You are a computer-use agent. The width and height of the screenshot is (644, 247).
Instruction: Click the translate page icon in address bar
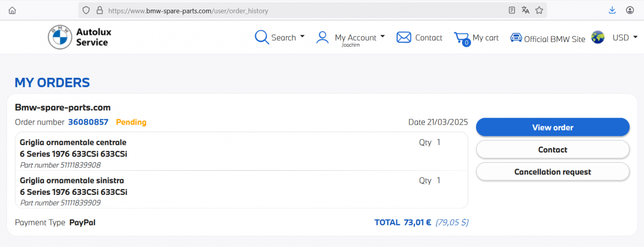pos(525,10)
